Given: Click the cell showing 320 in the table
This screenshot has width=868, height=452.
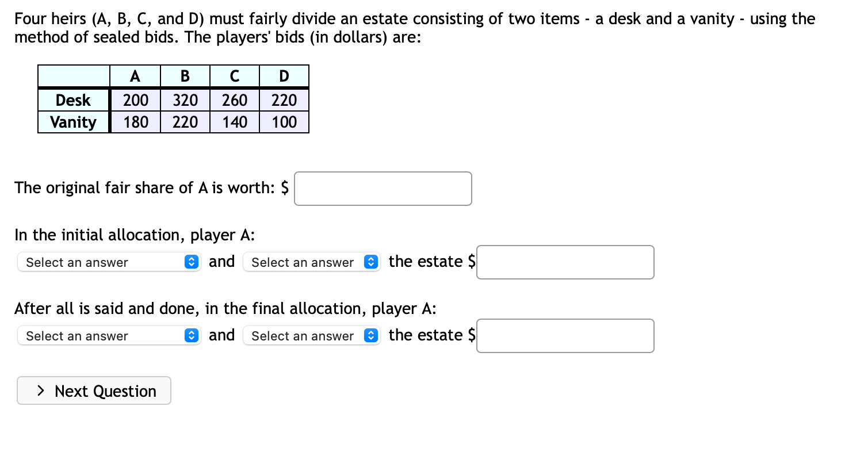Looking at the screenshot, I should tap(185, 99).
